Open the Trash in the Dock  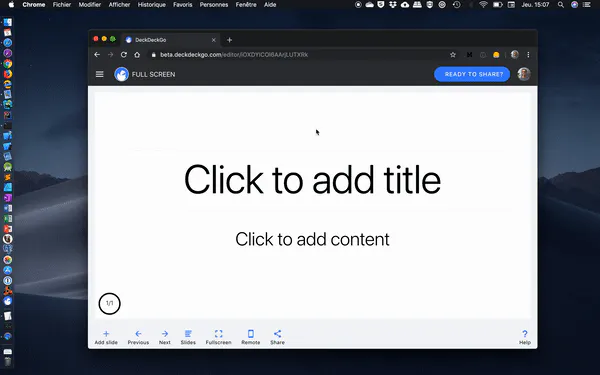pyautogui.click(x=8, y=362)
